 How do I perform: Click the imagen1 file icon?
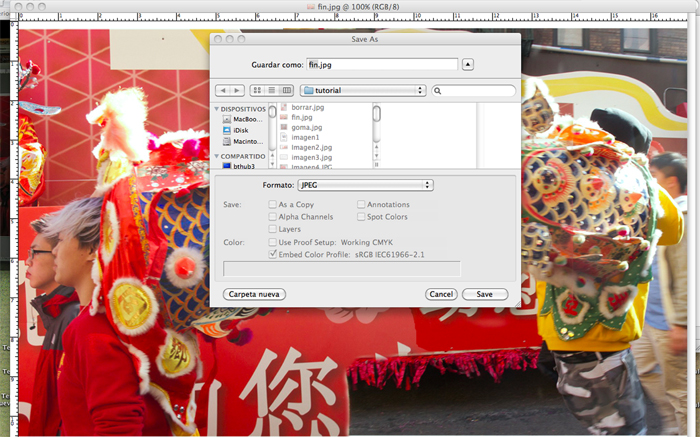[283, 137]
